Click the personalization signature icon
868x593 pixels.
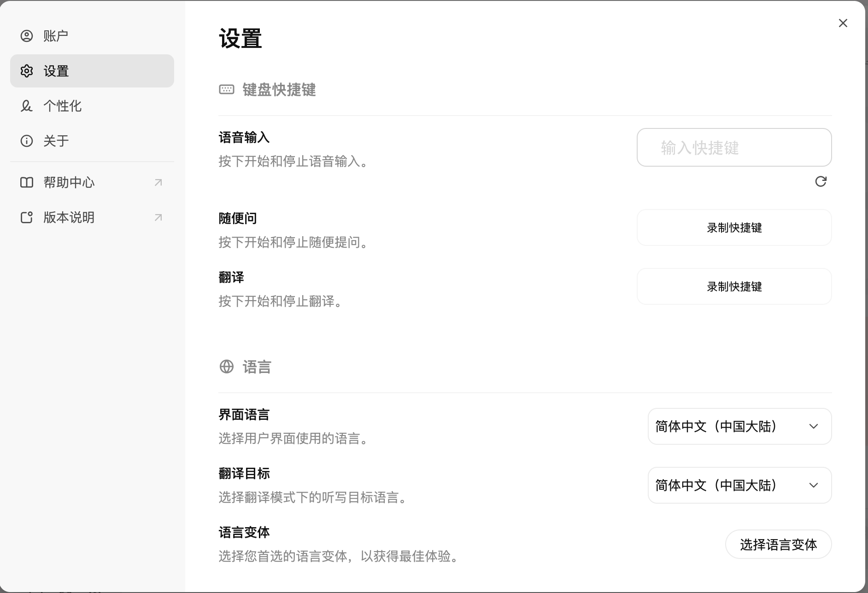point(27,106)
